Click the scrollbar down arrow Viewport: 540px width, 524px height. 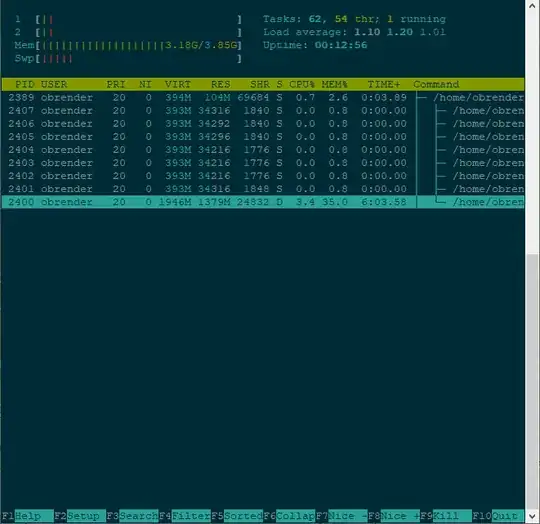point(532,516)
